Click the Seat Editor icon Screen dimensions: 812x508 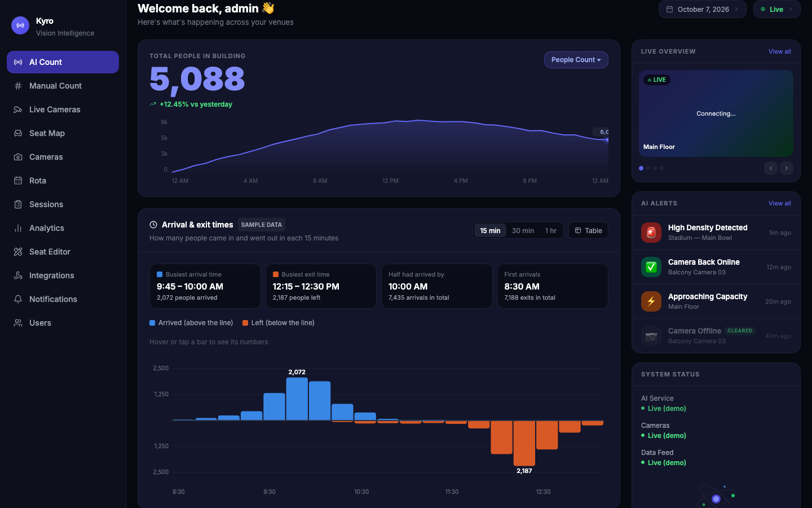pyautogui.click(x=18, y=252)
